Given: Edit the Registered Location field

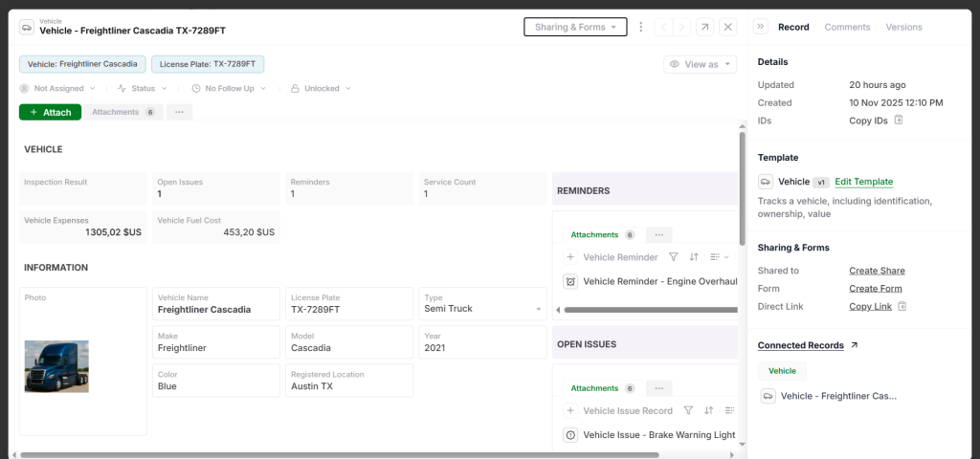Looking at the screenshot, I should 349,381.
